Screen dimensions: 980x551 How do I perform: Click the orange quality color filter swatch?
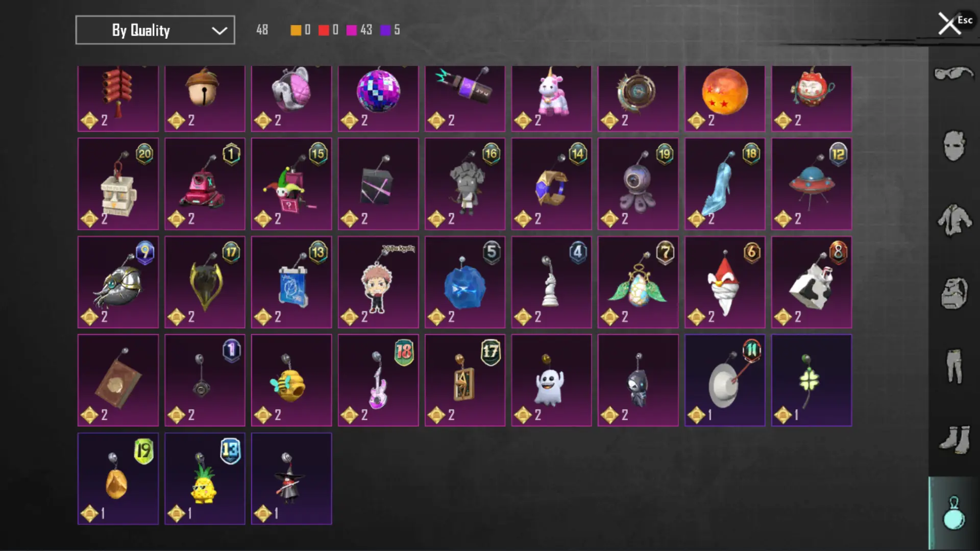click(x=296, y=30)
